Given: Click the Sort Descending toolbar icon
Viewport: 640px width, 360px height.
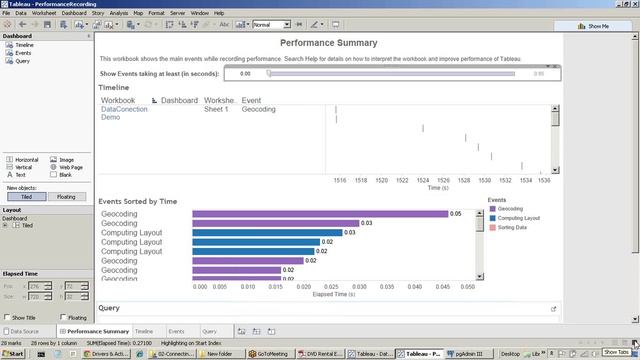Looking at the screenshot, I should click(x=194, y=24).
